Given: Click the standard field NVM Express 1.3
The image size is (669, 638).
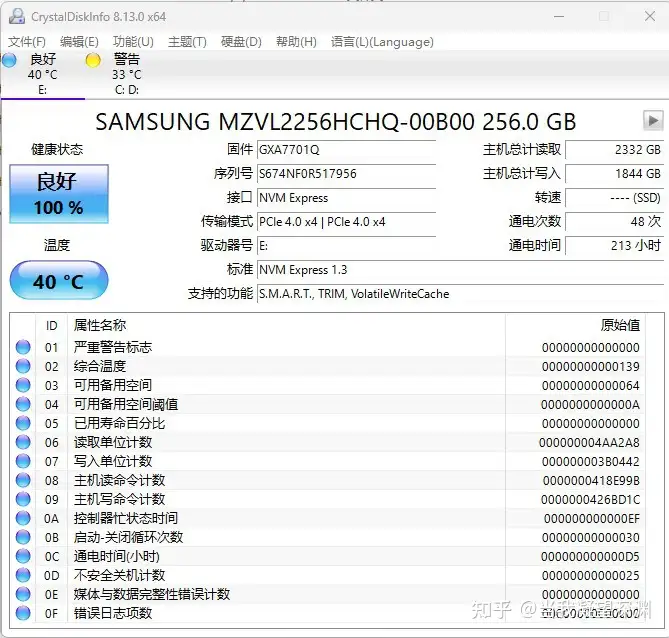Looking at the screenshot, I should pos(460,270).
